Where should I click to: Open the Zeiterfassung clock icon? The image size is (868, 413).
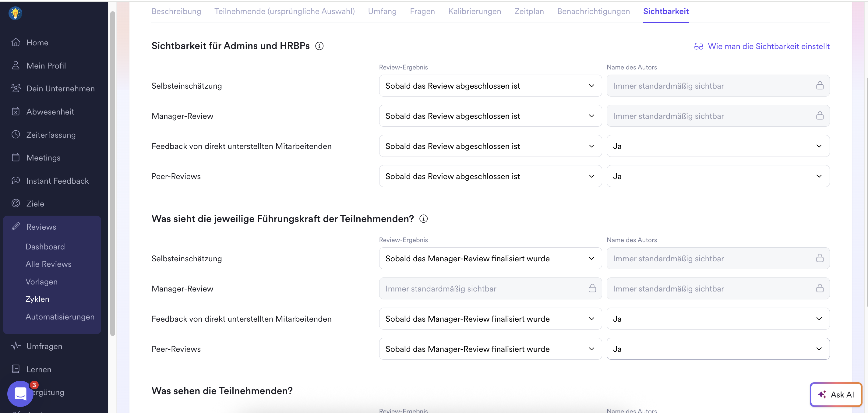(16, 134)
